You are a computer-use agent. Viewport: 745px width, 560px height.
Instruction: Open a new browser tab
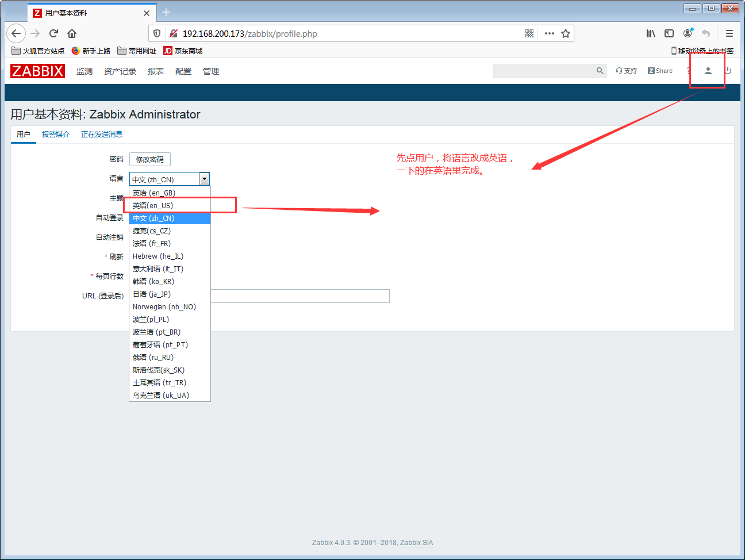tap(166, 12)
